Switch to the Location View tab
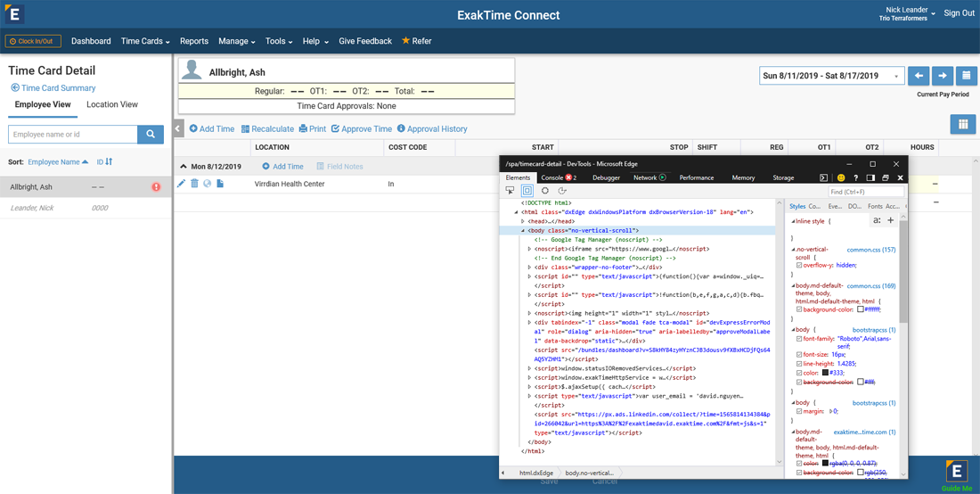Viewport: 980px width, 494px height. pyautogui.click(x=112, y=104)
